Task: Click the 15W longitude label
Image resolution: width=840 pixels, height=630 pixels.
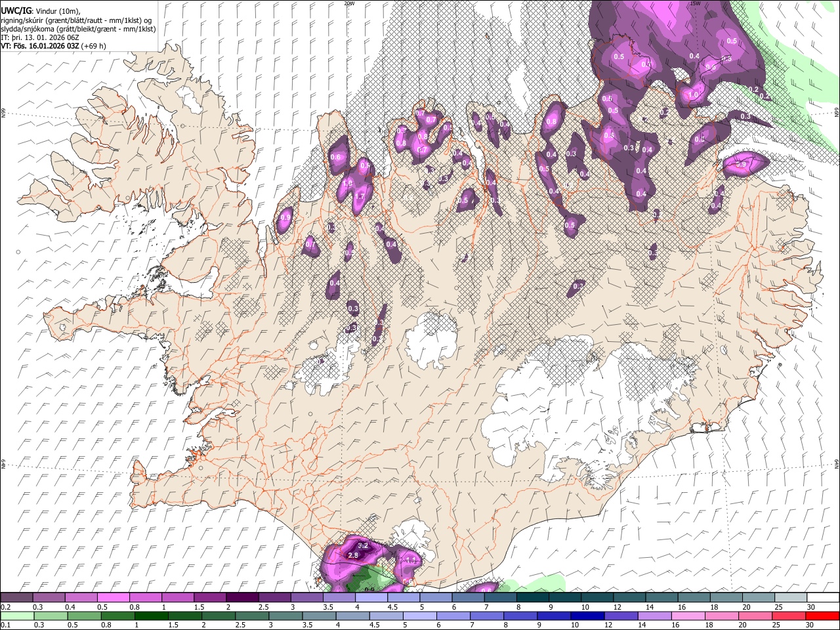Action: (x=695, y=3)
